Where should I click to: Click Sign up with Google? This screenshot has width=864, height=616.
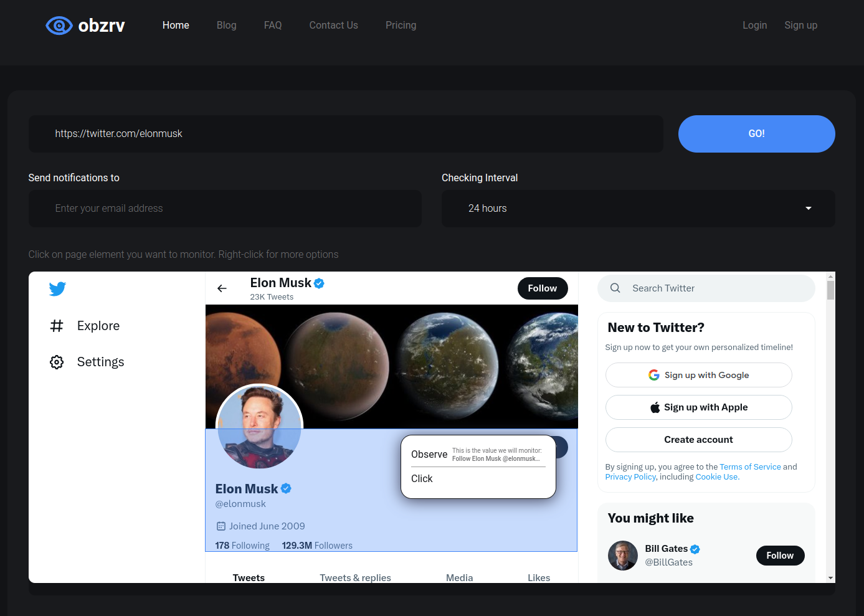click(699, 375)
